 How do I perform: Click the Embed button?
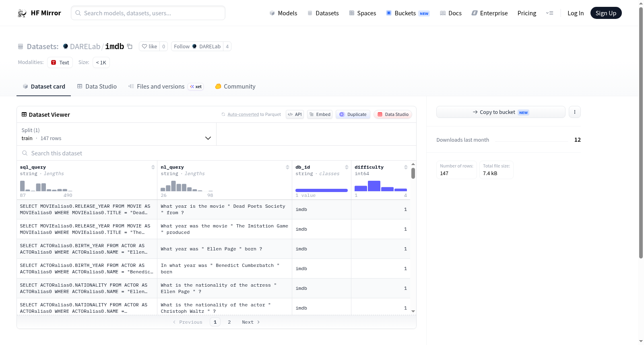pyautogui.click(x=320, y=114)
